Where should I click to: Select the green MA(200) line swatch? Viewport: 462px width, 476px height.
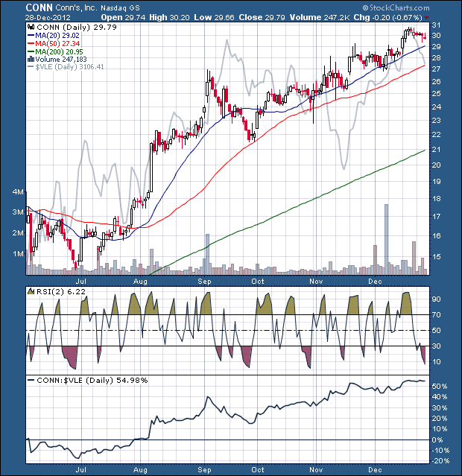[x=31, y=51]
